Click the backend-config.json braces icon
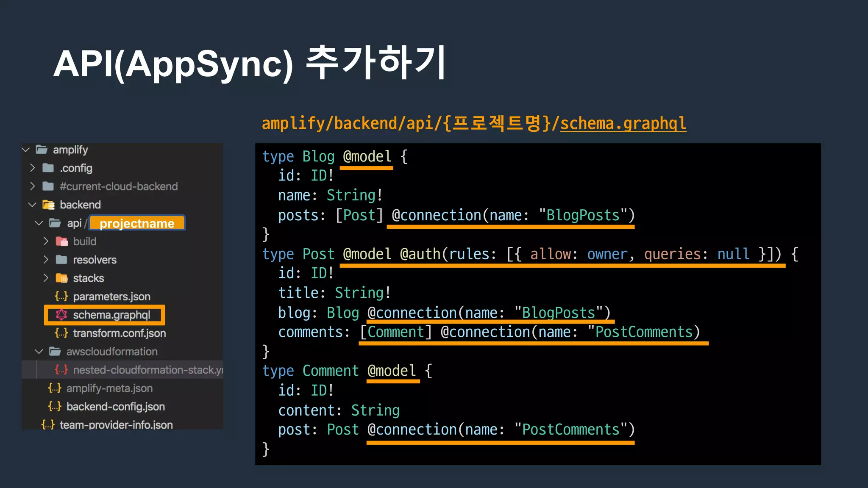Screen dimensions: 868x488 [x=55, y=406]
